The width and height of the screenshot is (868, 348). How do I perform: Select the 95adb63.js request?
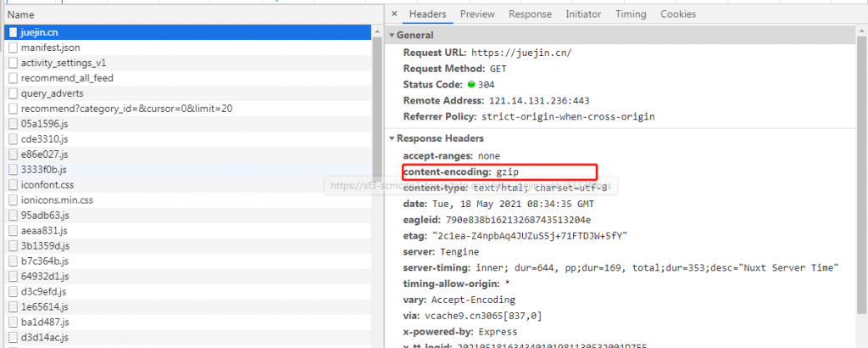(188, 215)
